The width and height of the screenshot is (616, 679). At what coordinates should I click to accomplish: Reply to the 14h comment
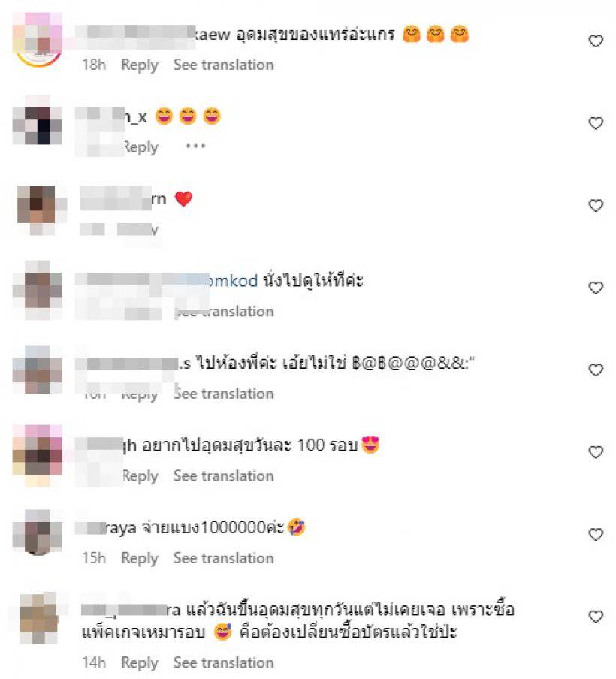coord(140,663)
